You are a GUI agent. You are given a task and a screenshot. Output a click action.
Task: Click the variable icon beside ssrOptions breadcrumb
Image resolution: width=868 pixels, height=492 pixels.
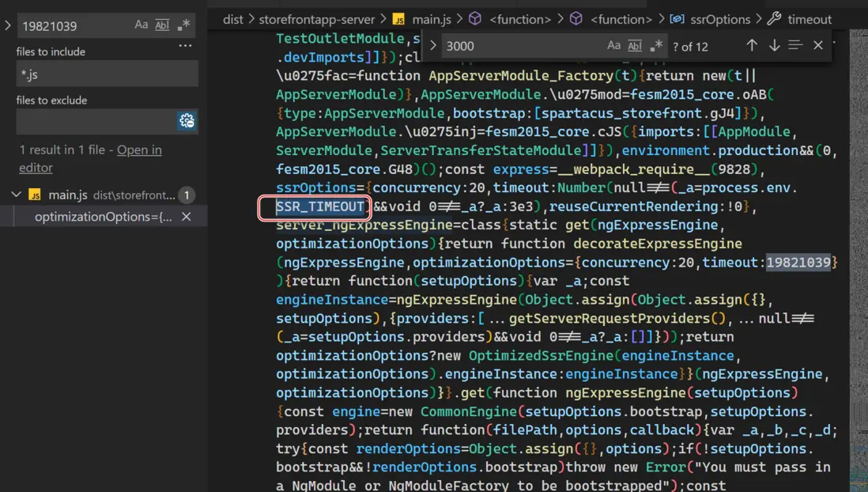677,19
